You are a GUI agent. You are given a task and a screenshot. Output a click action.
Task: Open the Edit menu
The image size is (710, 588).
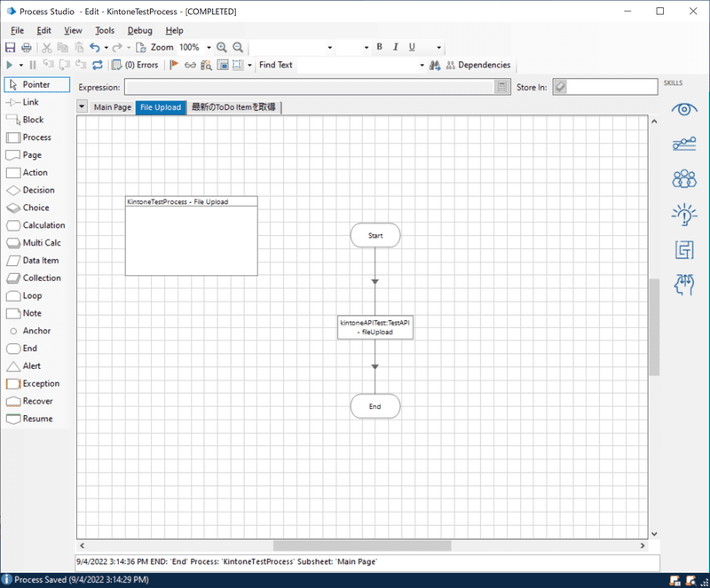[x=43, y=30]
